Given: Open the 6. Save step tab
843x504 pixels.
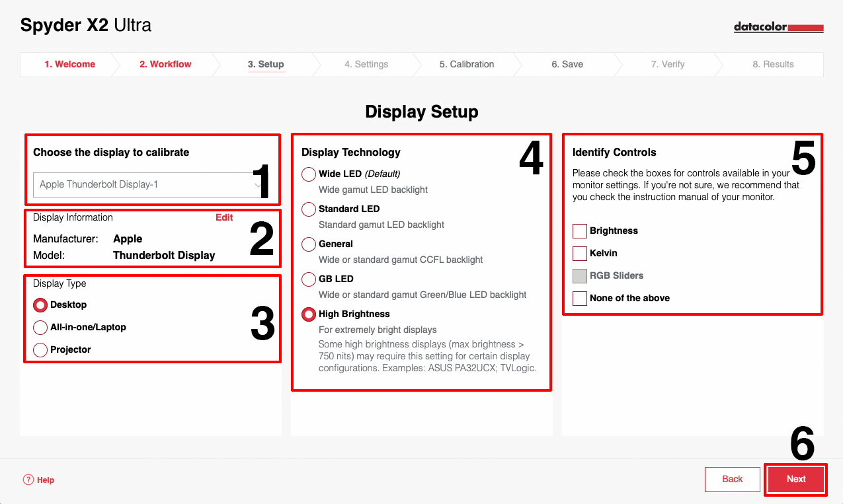Looking at the screenshot, I should (567, 64).
